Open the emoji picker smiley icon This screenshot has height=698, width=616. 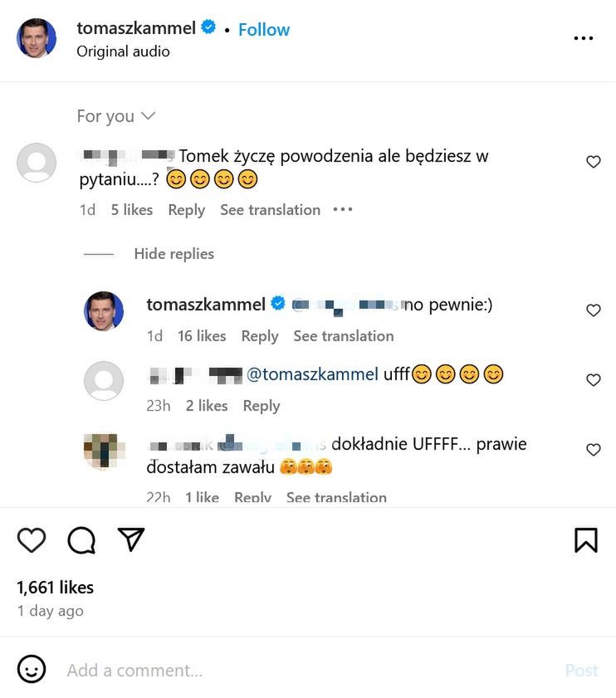click(x=32, y=670)
